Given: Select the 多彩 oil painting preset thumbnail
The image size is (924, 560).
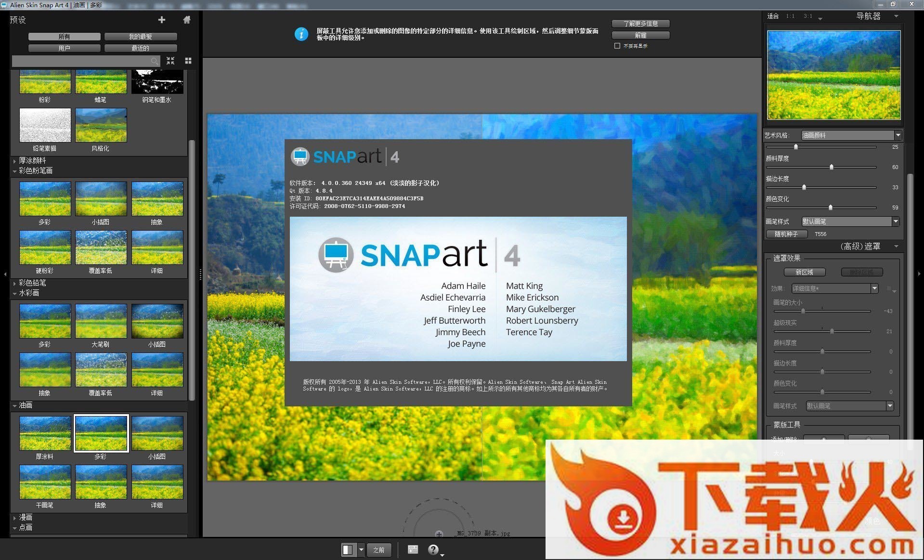Looking at the screenshot, I should (101, 433).
